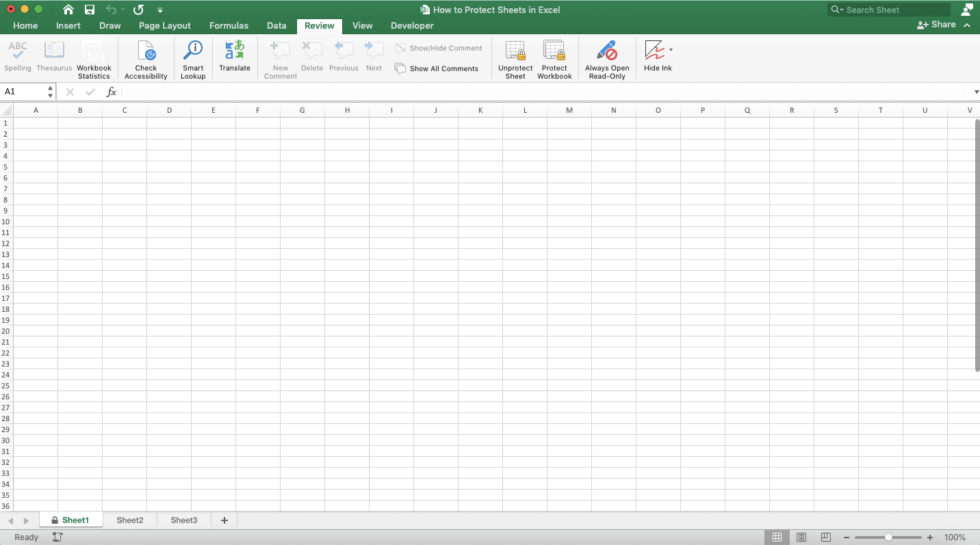Image resolution: width=980 pixels, height=545 pixels.
Task: Switch to Normal view
Action: (x=777, y=537)
